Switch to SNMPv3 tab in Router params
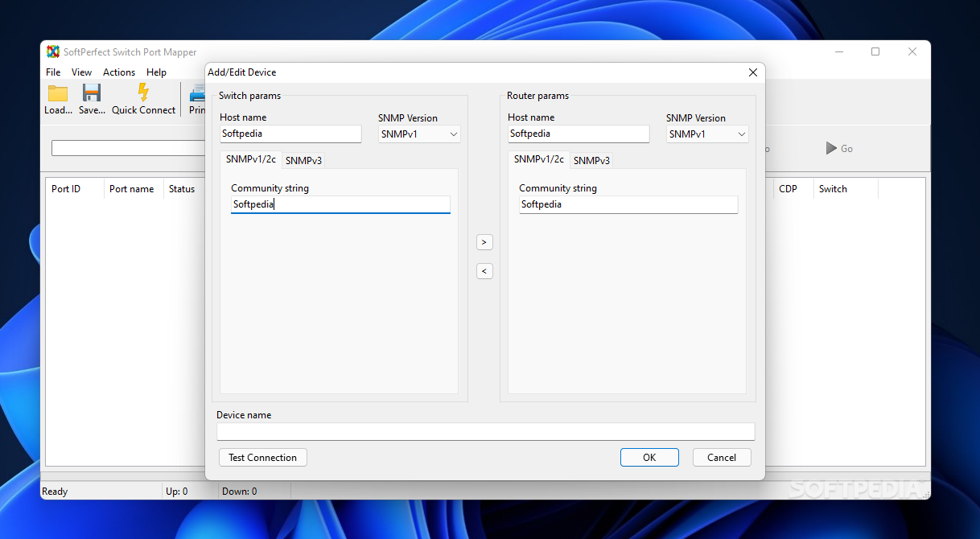The image size is (980, 539). tap(591, 160)
